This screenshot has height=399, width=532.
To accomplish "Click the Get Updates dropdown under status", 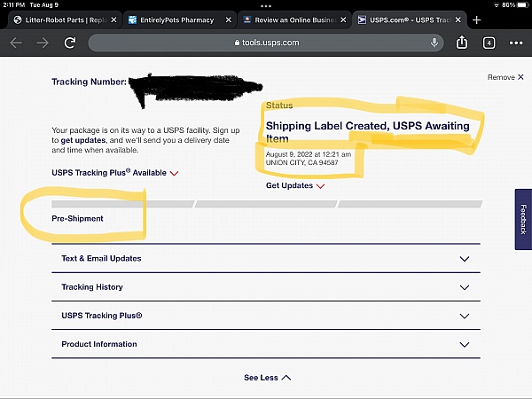I will tap(294, 186).
